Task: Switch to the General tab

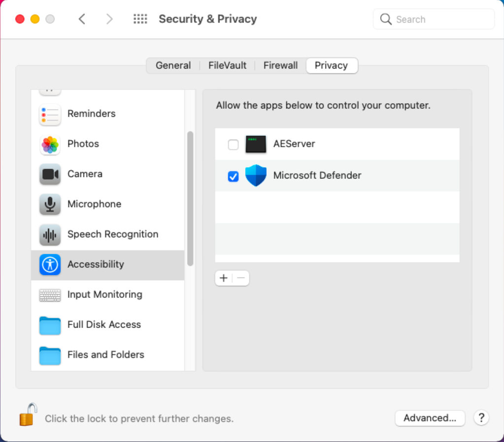Action: pyautogui.click(x=173, y=65)
